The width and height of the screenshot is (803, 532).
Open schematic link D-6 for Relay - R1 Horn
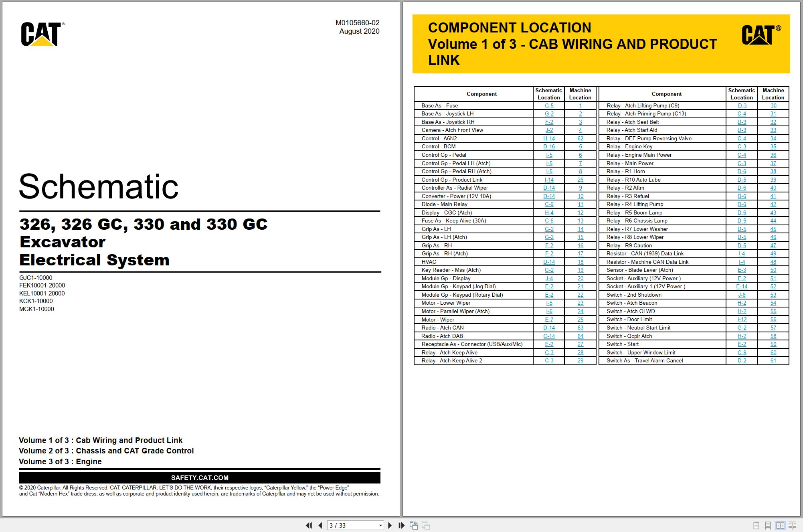pos(742,171)
